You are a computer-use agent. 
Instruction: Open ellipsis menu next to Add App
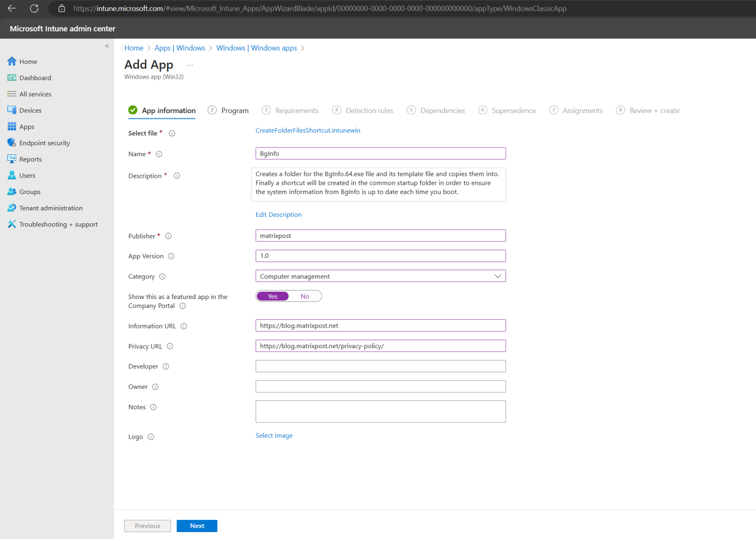(190, 65)
